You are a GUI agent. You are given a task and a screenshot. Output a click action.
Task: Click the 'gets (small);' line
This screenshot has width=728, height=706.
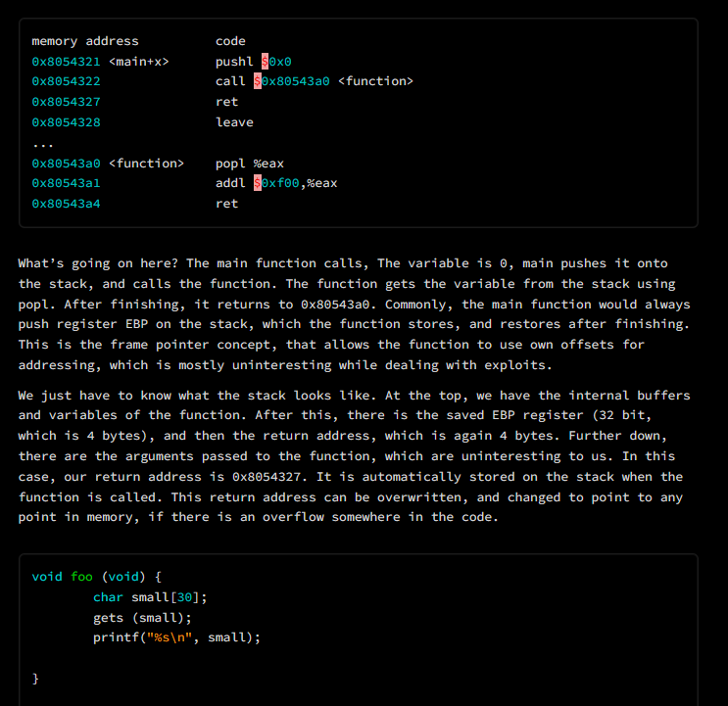[142, 618]
